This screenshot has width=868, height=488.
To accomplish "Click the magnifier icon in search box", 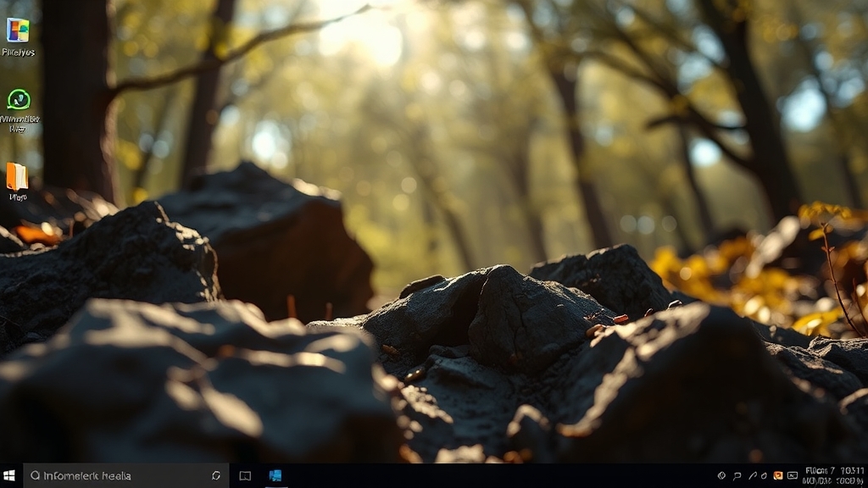I will (35, 475).
